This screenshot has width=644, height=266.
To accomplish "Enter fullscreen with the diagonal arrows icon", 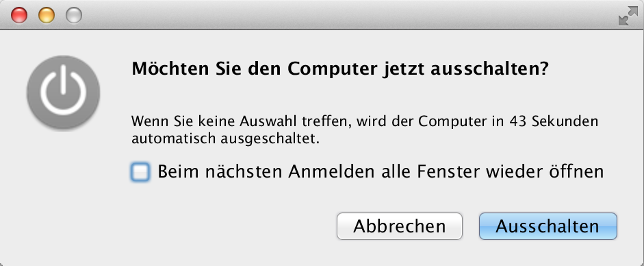I will click(628, 16).
